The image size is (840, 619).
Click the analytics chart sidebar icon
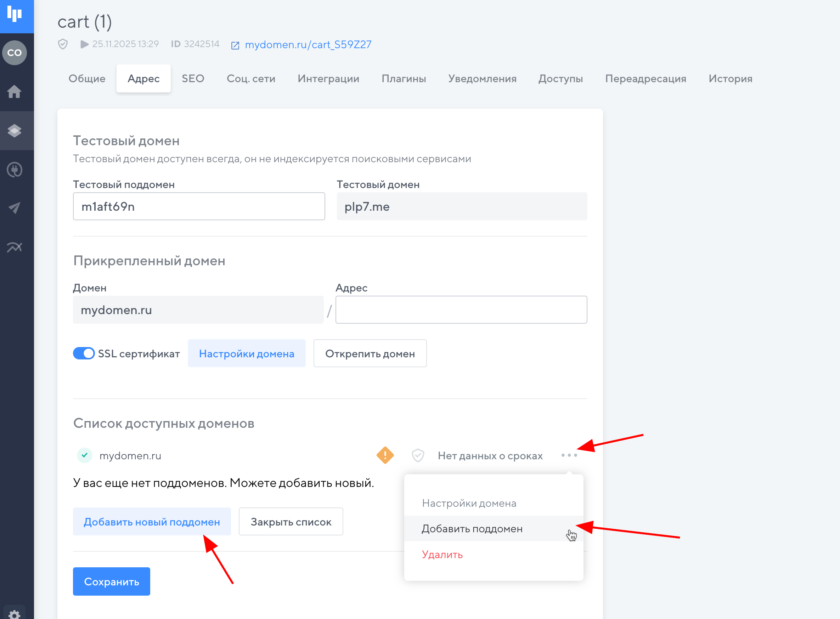point(15,247)
